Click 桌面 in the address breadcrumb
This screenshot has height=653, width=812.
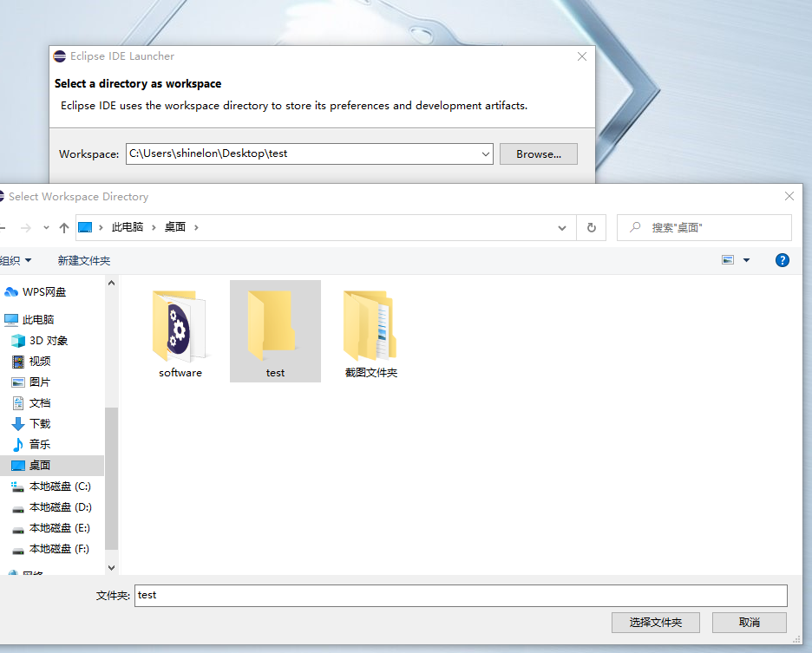[175, 227]
